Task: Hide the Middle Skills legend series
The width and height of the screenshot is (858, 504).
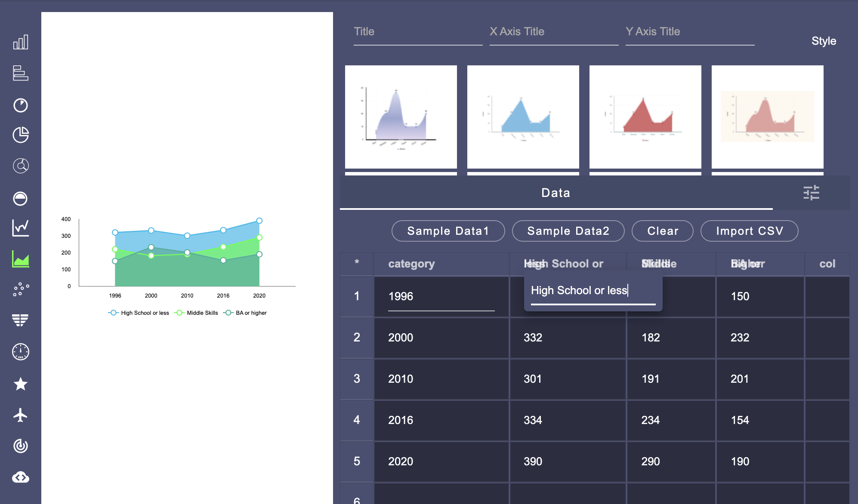Action: (197, 313)
